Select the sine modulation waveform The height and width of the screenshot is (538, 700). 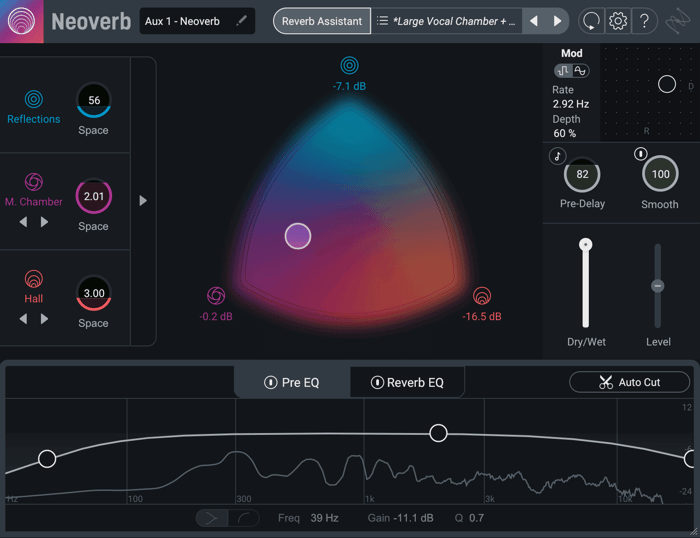tap(580, 71)
